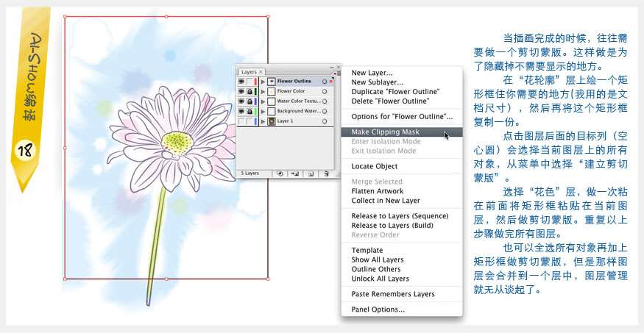The height and width of the screenshot is (333, 644).
Task: Select the 'Flower Outline' layer name
Action: pyautogui.click(x=294, y=81)
